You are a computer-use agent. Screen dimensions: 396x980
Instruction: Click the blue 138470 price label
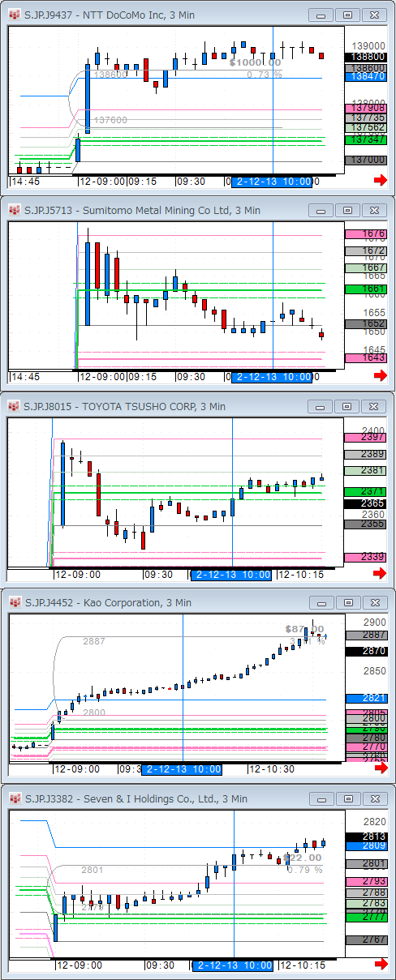click(366, 75)
